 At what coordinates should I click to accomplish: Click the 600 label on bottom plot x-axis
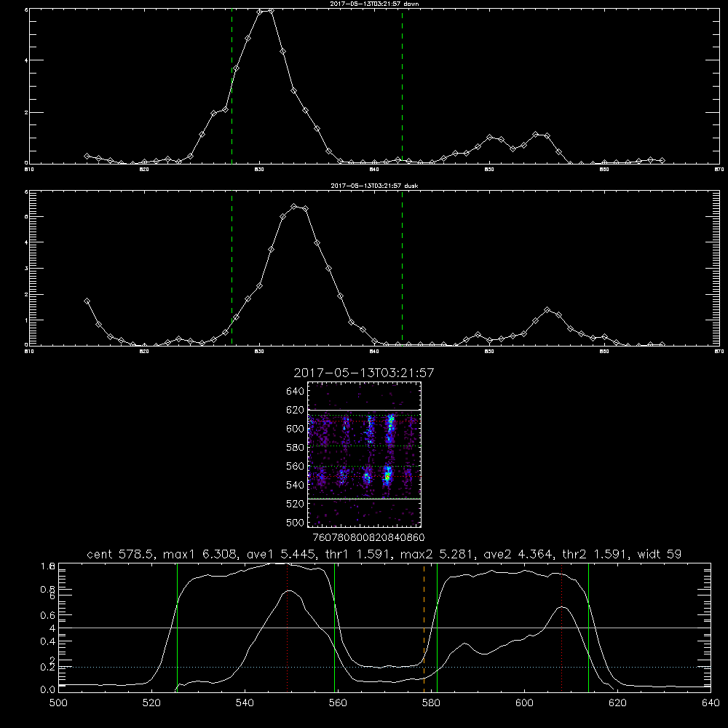tap(524, 703)
